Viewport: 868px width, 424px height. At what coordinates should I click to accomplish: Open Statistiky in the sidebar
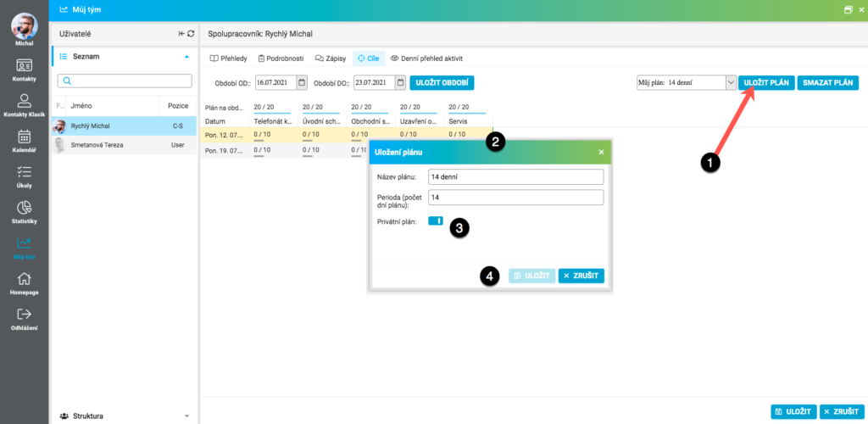[24, 212]
